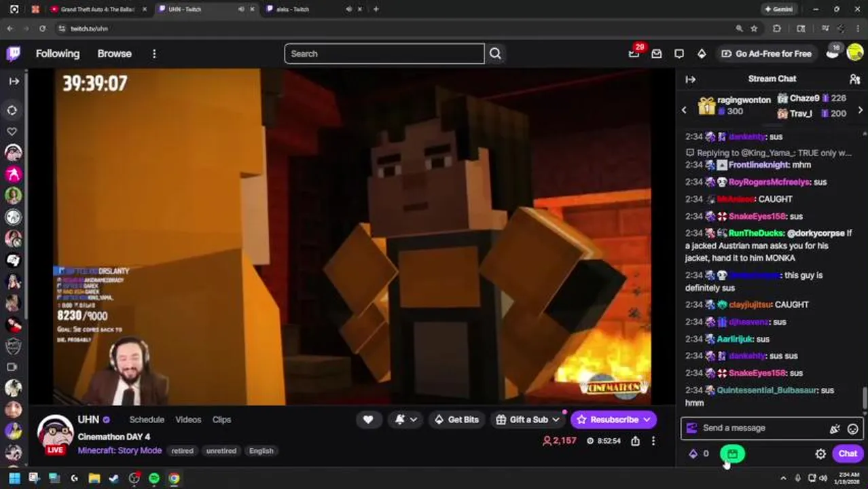This screenshot has width=868, height=489.
Task: Click Go Ad-Free for Free button
Action: click(x=766, y=54)
